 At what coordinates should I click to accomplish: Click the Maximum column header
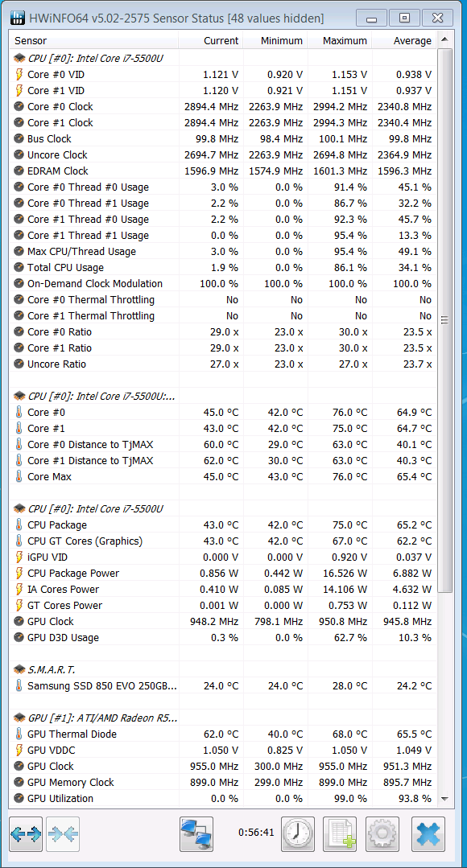click(x=339, y=40)
